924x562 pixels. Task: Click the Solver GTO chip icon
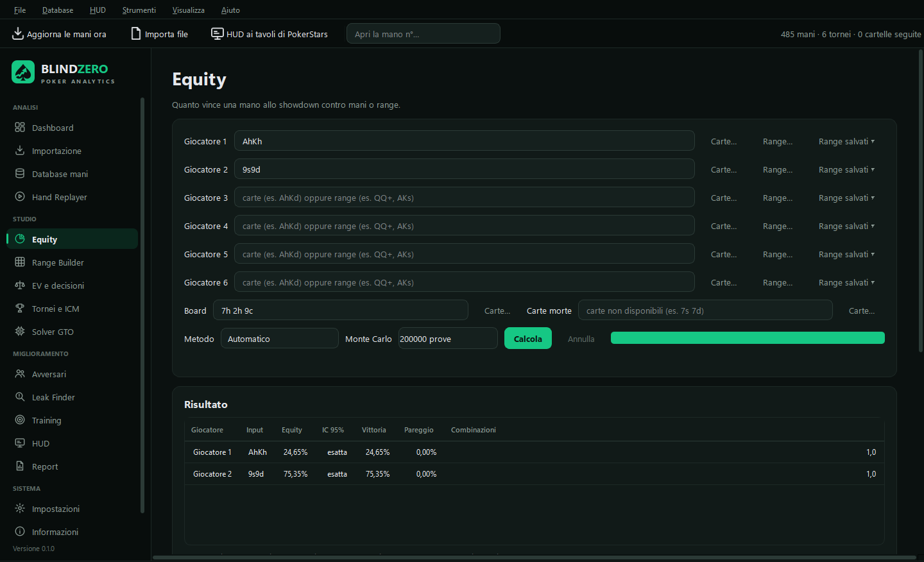pyautogui.click(x=20, y=331)
